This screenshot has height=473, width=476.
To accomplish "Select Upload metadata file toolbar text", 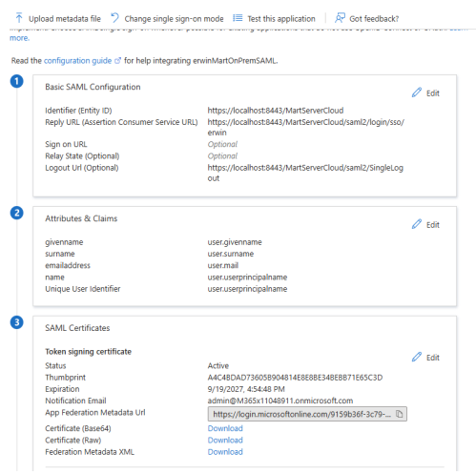I will [65, 19].
